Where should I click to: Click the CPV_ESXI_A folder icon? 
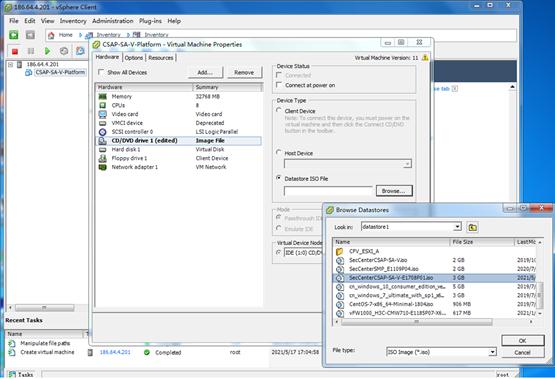(339, 251)
